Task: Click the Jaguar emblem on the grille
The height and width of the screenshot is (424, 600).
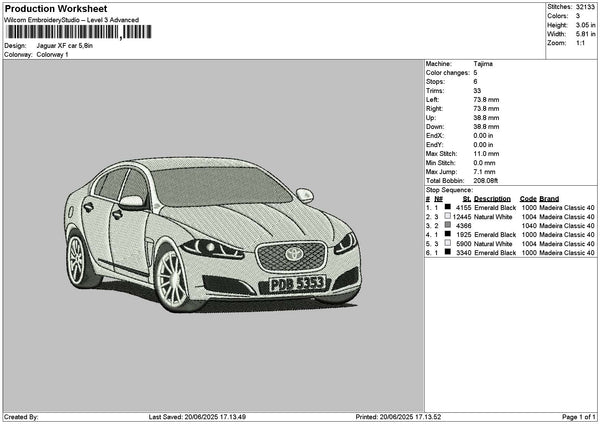Action: [294, 254]
